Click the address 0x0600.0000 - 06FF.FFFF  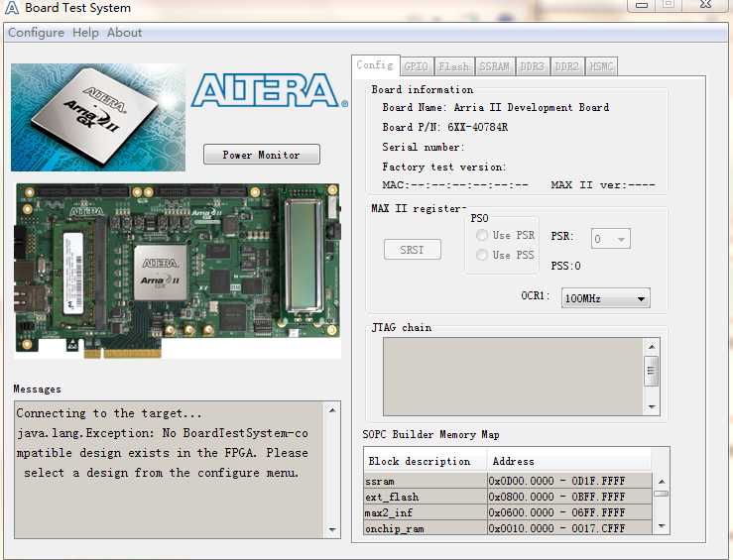click(556, 512)
